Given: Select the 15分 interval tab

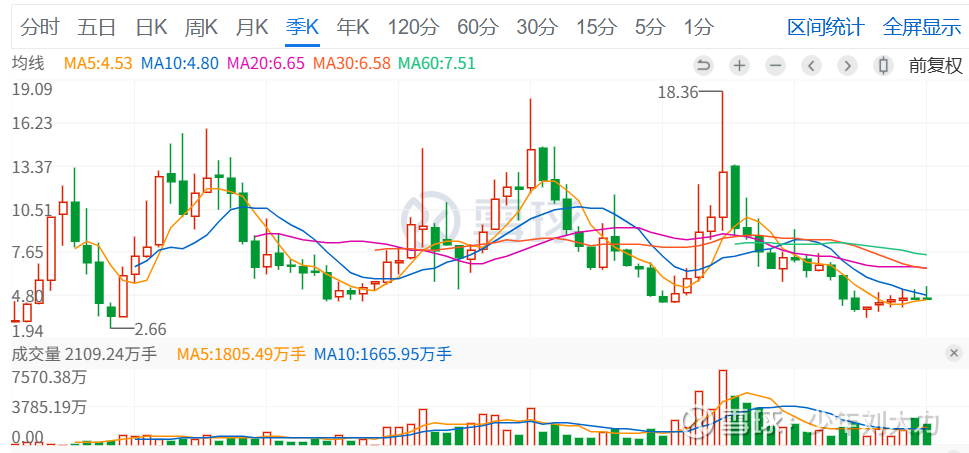Looking at the screenshot, I should pos(596,27).
